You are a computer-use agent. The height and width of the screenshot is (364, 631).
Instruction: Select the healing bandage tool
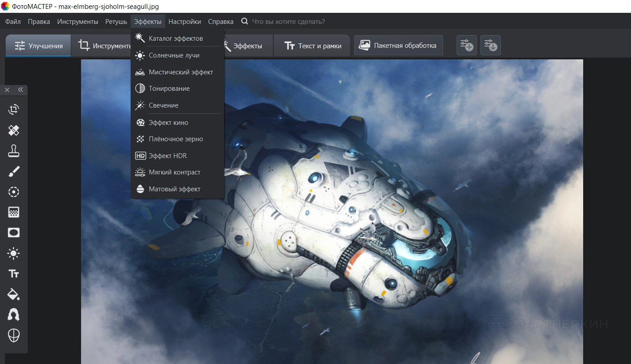coord(14,130)
